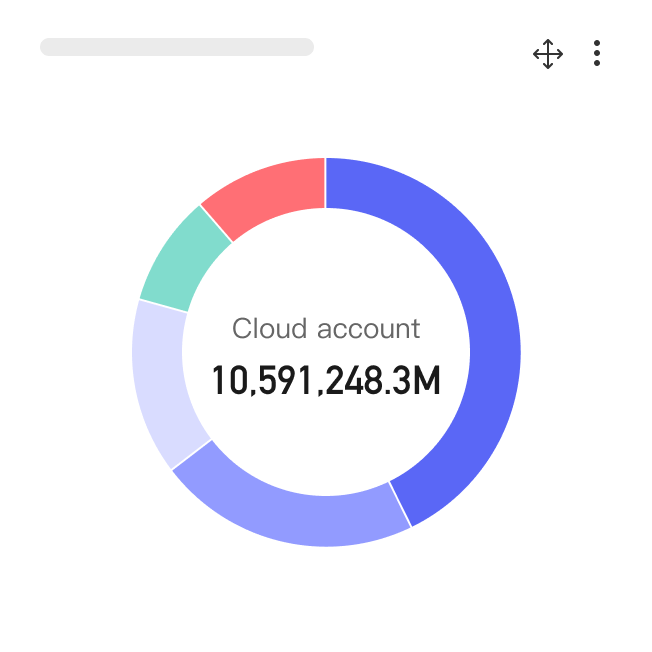The width and height of the screenshot is (652, 652).
Task: Click divider between dark blue and periwinkle segments
Action: click(x=400, y=504)
